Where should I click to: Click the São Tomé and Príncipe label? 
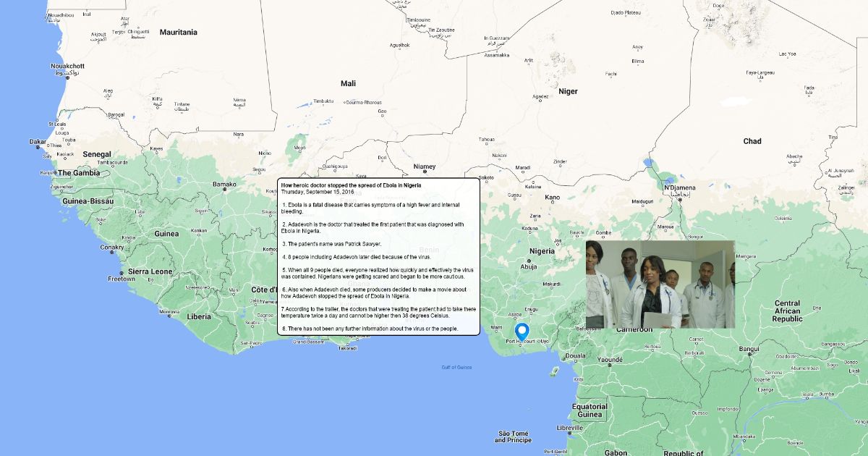pos(514,436)
